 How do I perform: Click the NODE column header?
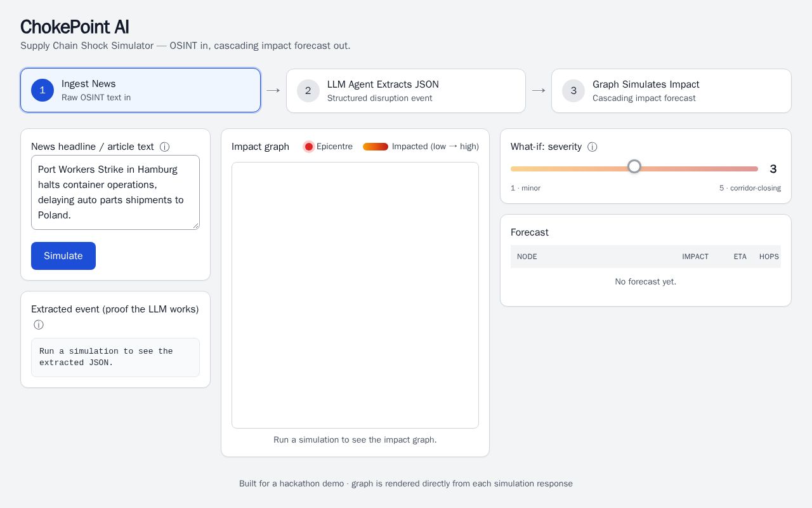point(527,257)
